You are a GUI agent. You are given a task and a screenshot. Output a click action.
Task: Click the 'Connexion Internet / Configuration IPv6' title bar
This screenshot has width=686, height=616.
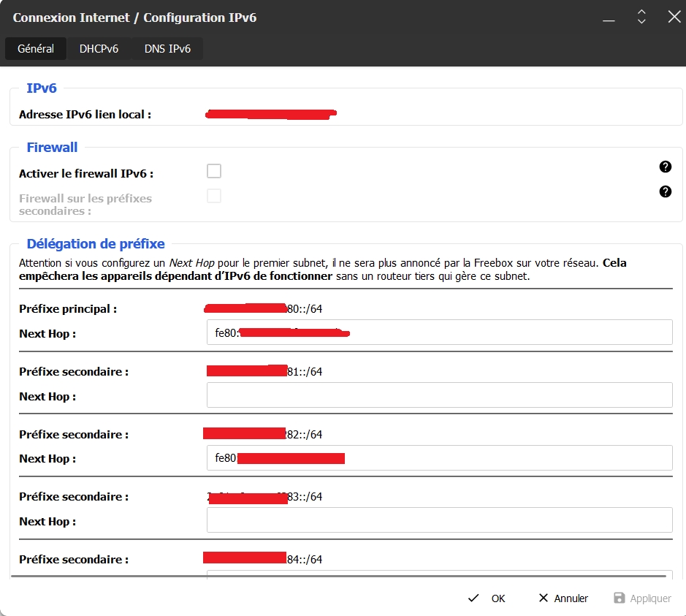pos(134,18)
